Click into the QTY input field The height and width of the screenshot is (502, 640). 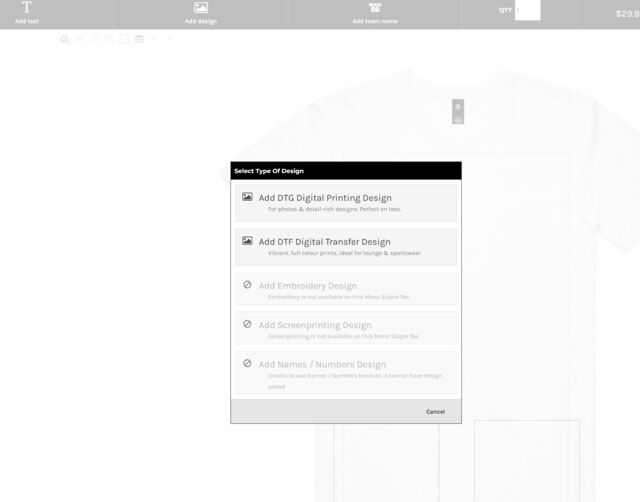pos(527,10)
